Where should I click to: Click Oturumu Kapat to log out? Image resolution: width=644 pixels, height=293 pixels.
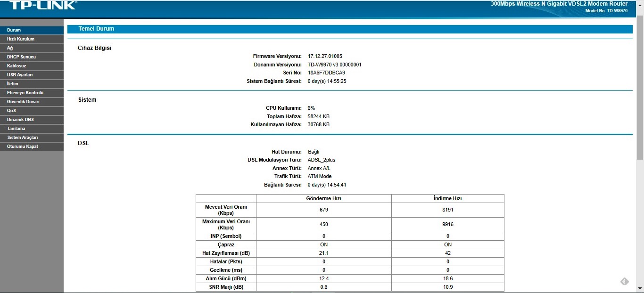32,146
